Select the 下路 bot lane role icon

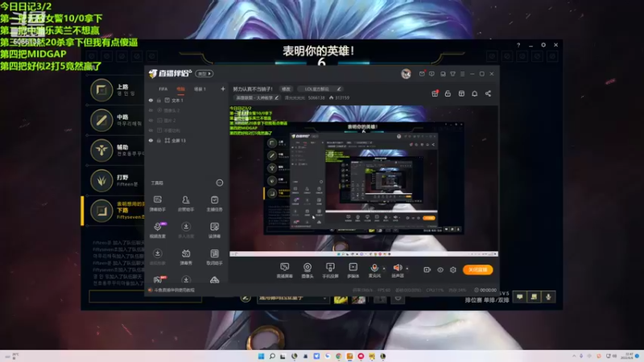click(101, 211)
